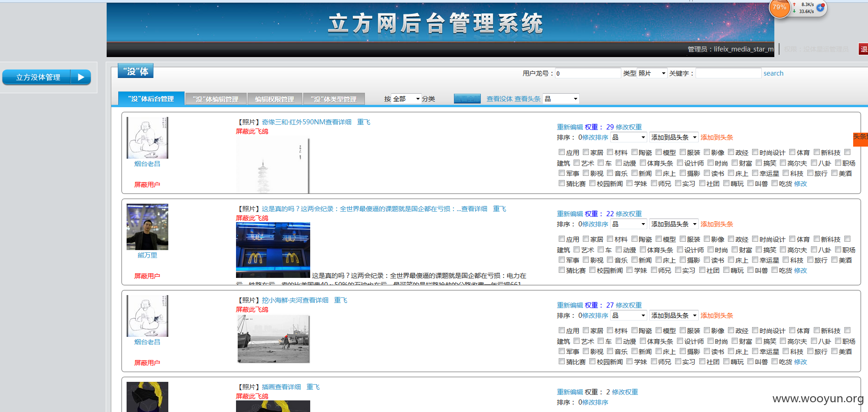Check 应用 checkbox in the first post
The width and height of the screenshot is (868, 412).
click(562, 152)
